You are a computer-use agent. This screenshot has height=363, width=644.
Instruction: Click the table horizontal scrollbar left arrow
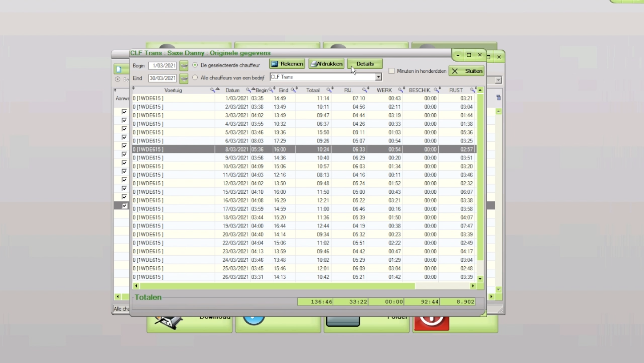(x=136, y=286)
